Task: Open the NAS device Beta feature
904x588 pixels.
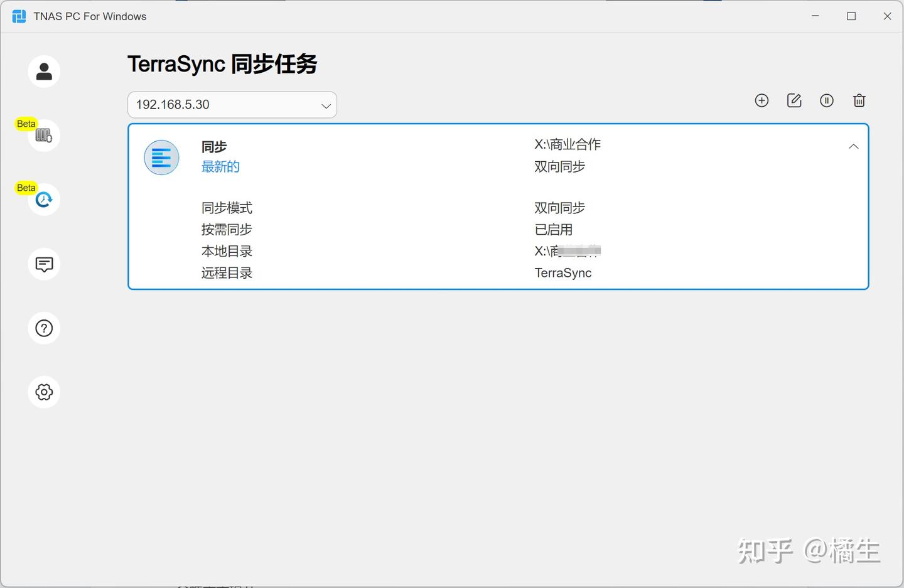Action: click(x=43, y=135)
